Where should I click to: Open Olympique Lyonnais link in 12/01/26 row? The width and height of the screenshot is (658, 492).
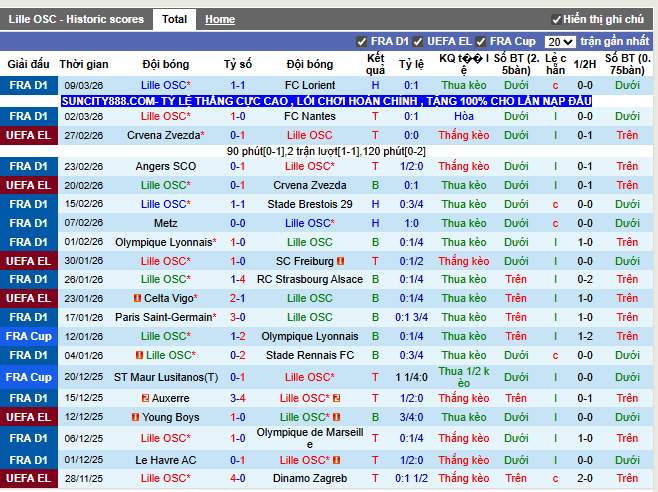tap(310, 336)
